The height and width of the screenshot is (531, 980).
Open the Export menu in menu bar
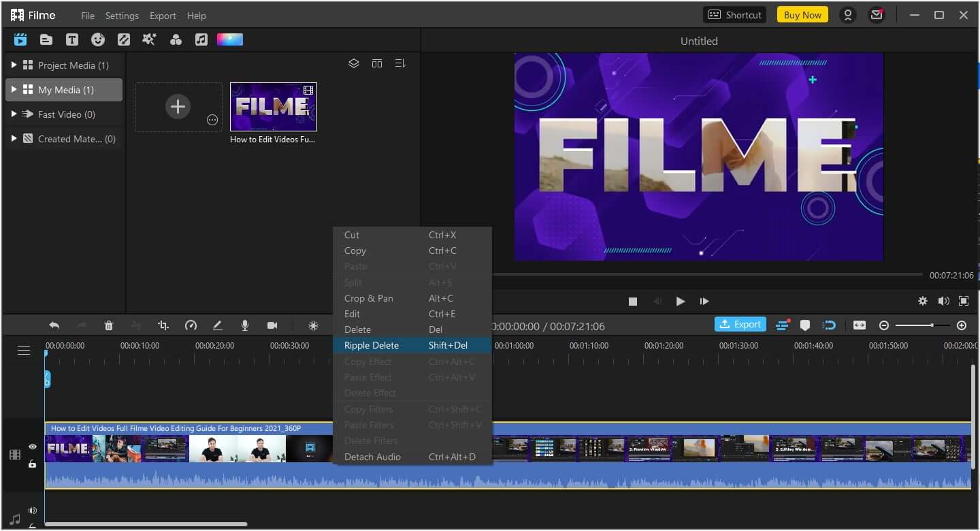click(163, 16)
